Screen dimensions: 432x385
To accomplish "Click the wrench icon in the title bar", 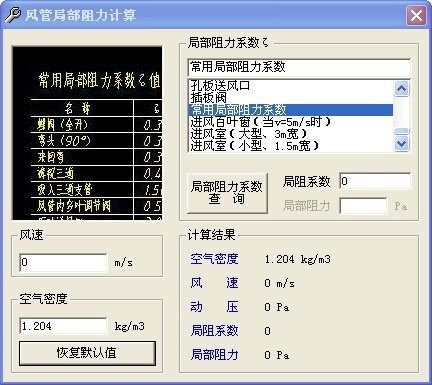I will tap(12, 15).
